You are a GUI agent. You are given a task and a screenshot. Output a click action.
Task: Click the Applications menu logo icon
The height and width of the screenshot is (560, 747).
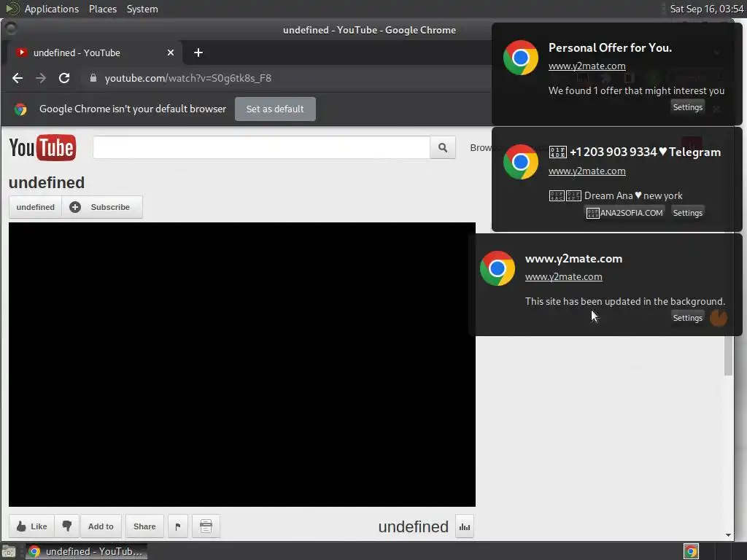click(x=12, y=9)
